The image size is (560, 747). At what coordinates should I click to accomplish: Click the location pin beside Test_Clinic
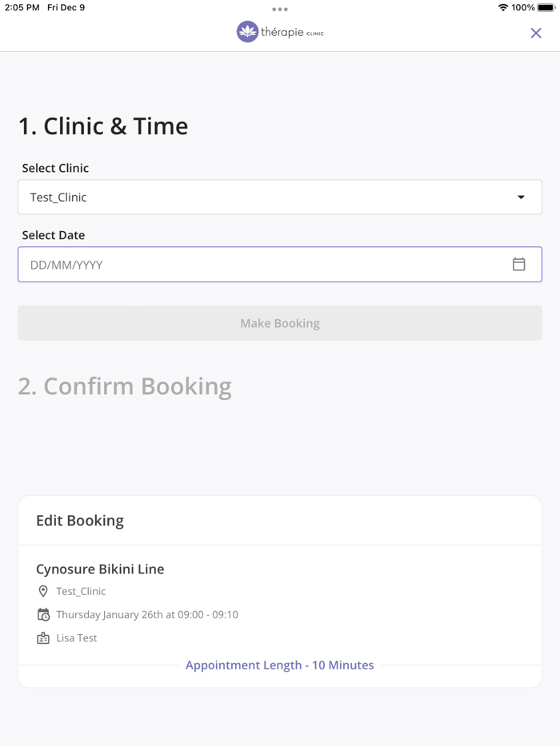point(44,591)
